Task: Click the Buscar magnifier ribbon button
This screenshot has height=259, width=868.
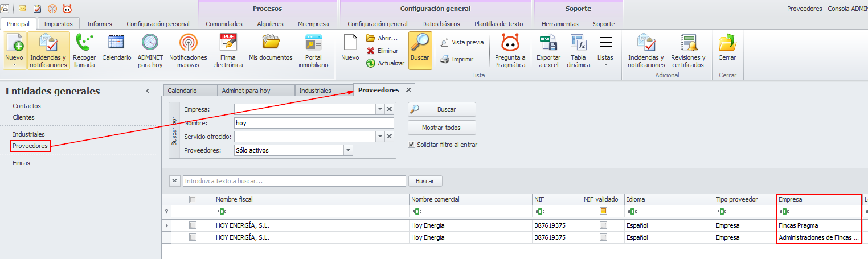Action: 420,50
